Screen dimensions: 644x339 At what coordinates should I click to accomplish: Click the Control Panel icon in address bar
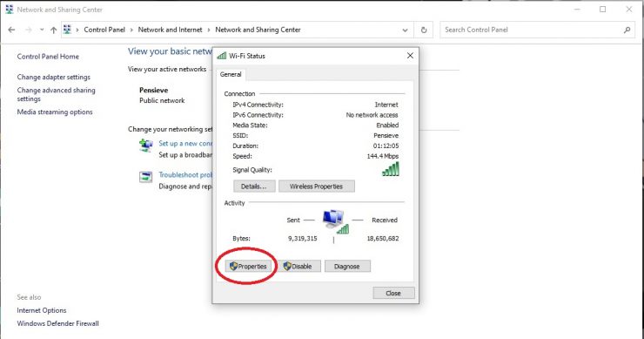click(x=67, y=30)
